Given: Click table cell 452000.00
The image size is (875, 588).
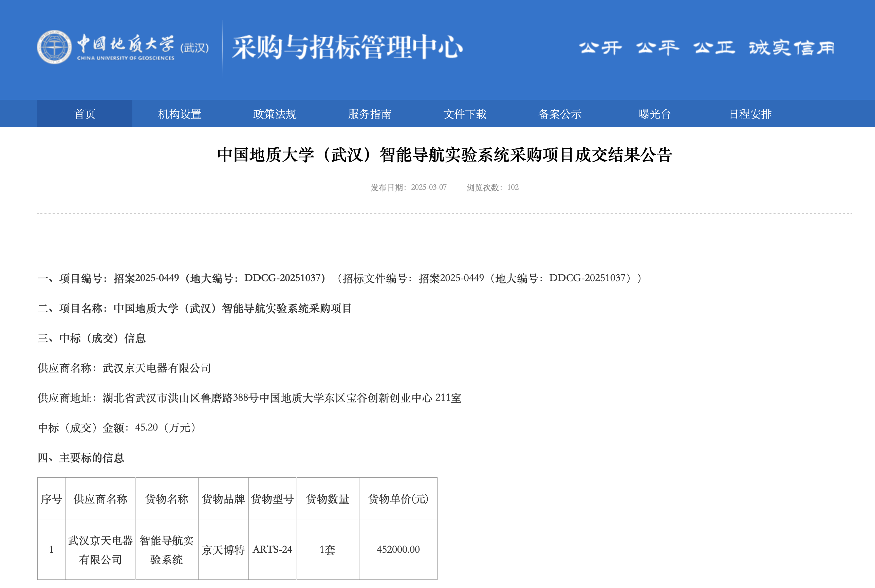Looking at the screenshot, I should (x=398, y=550).
